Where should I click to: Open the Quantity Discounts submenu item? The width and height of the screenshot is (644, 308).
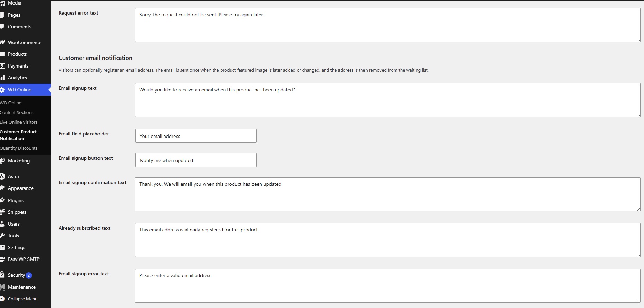tap(19, 148)
